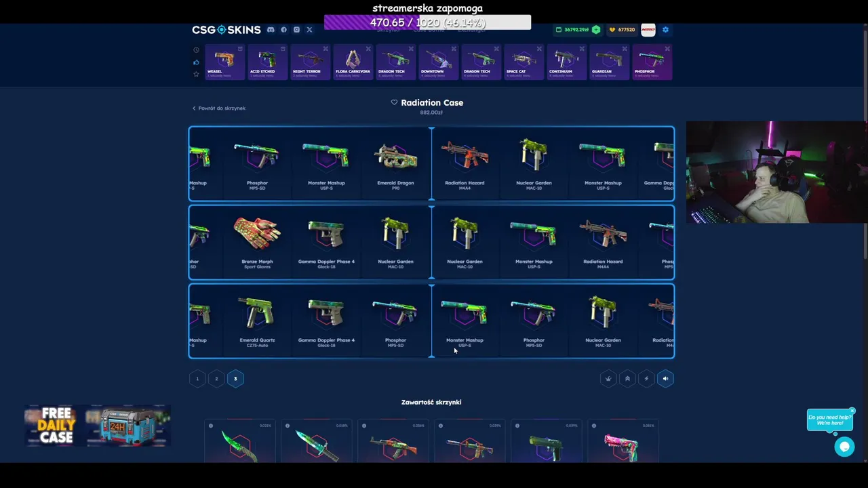Toggle the sound speaker button
868x488 pixels.
click(x=665, y=379)
